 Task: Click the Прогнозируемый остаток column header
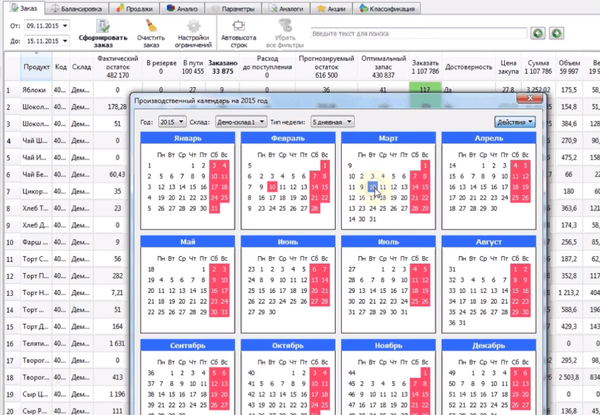[326, 67]
